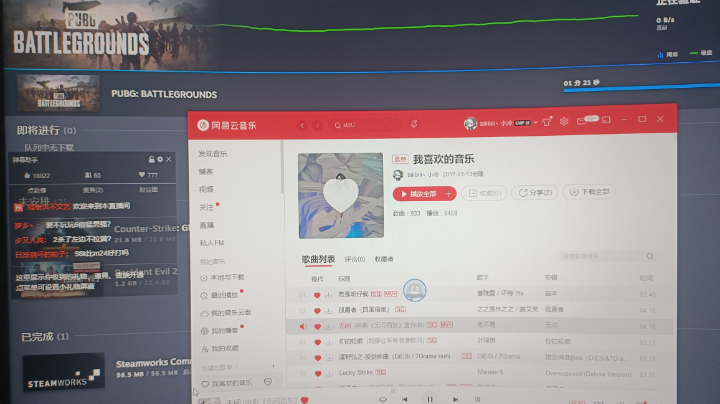Open settings gear on 弹幕助手 overlay

coord(160,159)
